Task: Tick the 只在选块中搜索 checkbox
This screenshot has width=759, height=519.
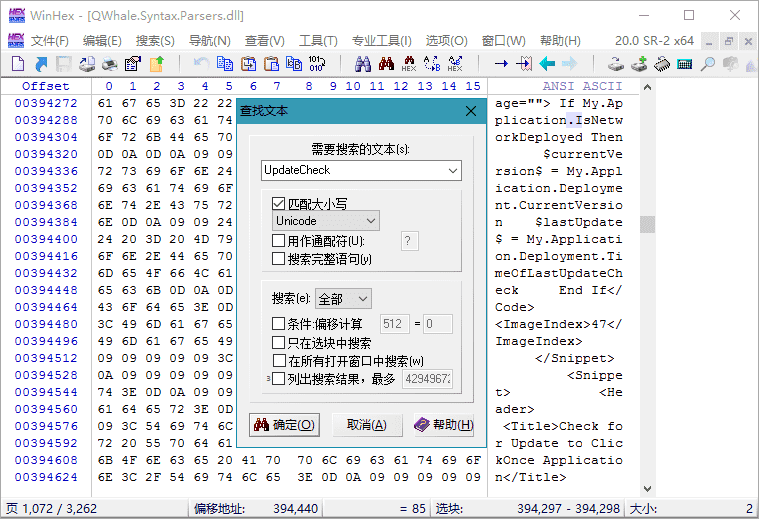Action: coord(279,342)
